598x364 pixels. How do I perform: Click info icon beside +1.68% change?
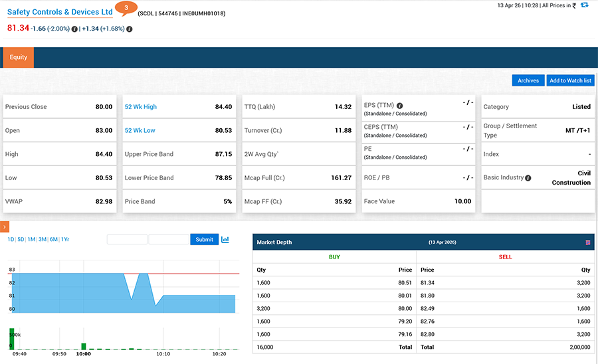[129, 29]
